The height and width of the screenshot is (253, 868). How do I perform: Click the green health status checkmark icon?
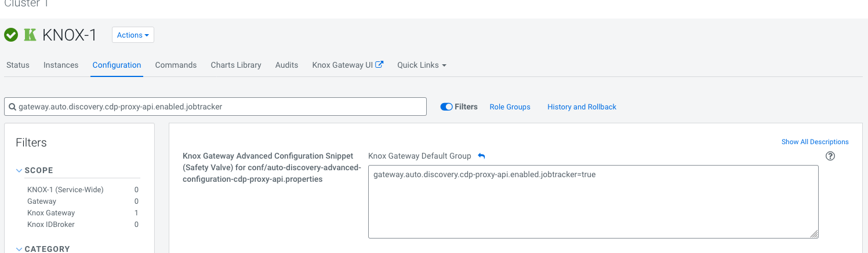point(11,35)
